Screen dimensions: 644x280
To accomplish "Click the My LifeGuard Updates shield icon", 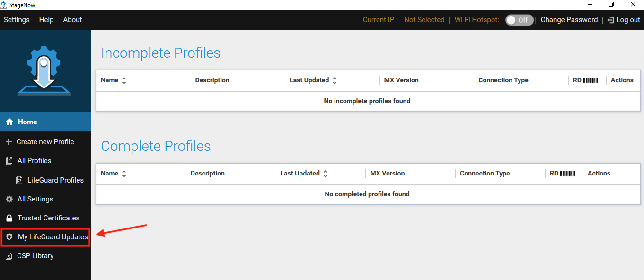I will pyautogui.click(x=9, y=237).
